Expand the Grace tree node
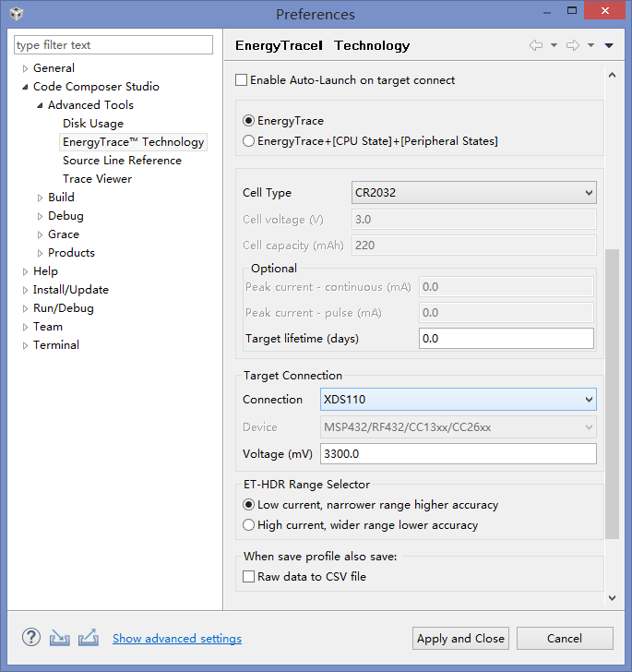Screen dimensions: 632x672 (x=40, y=234)
